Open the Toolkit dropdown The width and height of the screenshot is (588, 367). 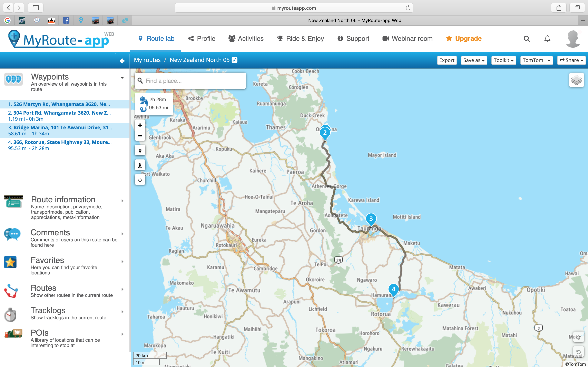point(503,60)
